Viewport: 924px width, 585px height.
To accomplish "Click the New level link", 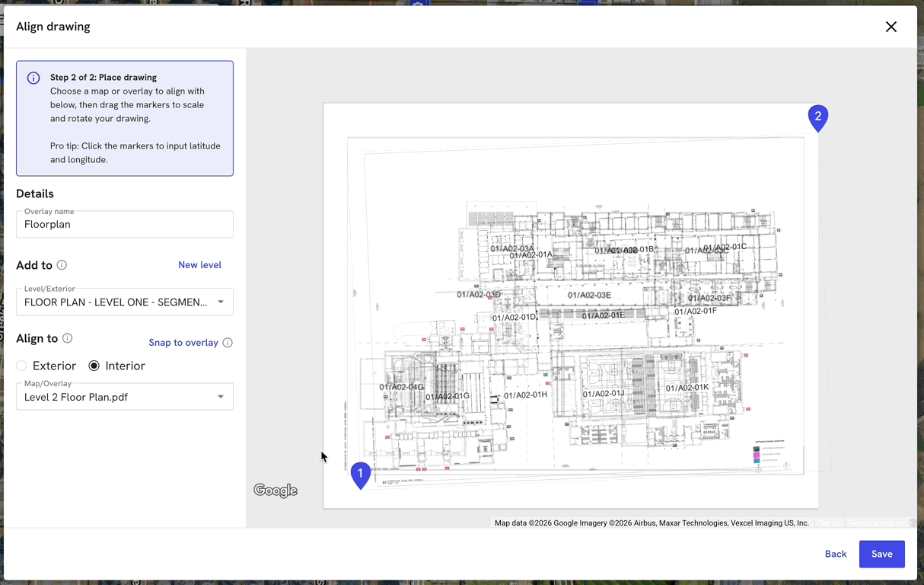I will (x=199, y=265).
